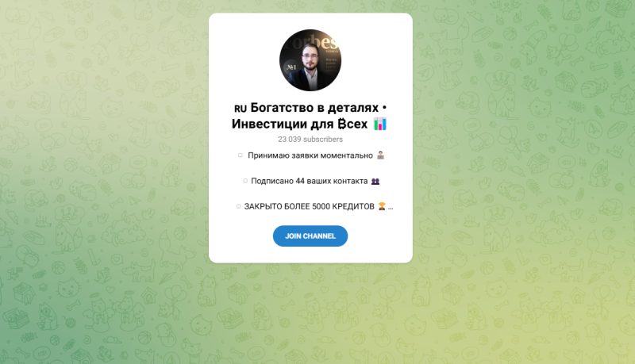This screenshot has width=635, height=364.
Task: Open the channel's round avatar photo
Action: coord(310,60)
